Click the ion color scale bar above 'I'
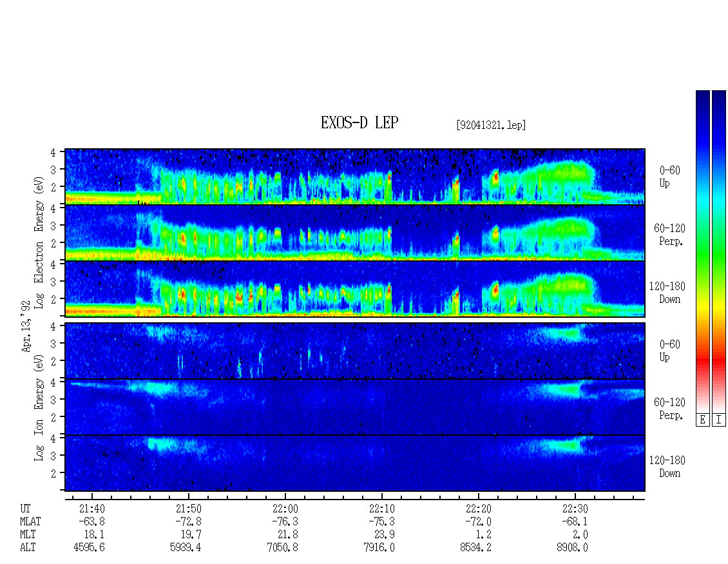 719,251
